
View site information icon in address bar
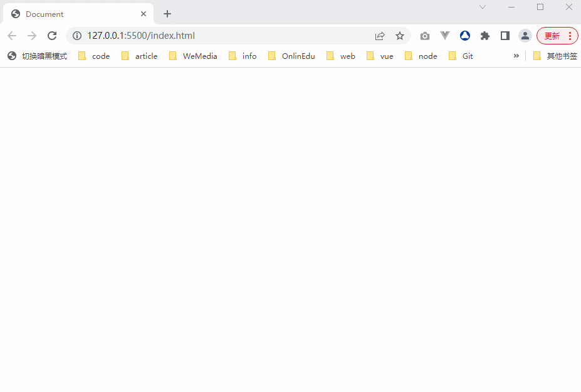point(77,36)
